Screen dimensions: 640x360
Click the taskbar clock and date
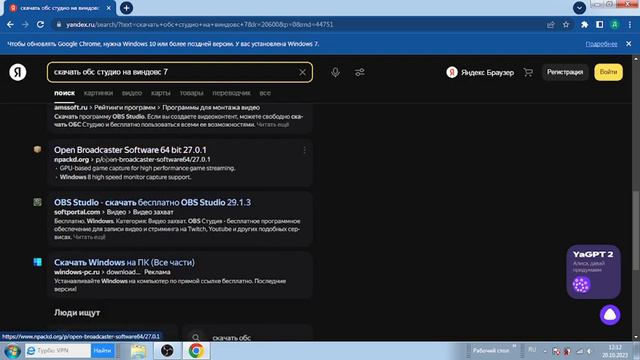[615, 351]
